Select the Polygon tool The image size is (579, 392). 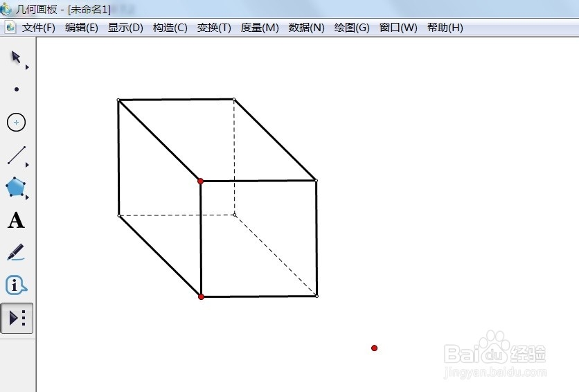(15, 187)
